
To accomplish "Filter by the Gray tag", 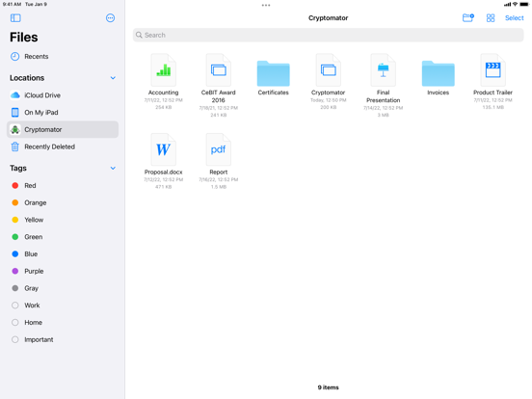I will pos(63,288).
